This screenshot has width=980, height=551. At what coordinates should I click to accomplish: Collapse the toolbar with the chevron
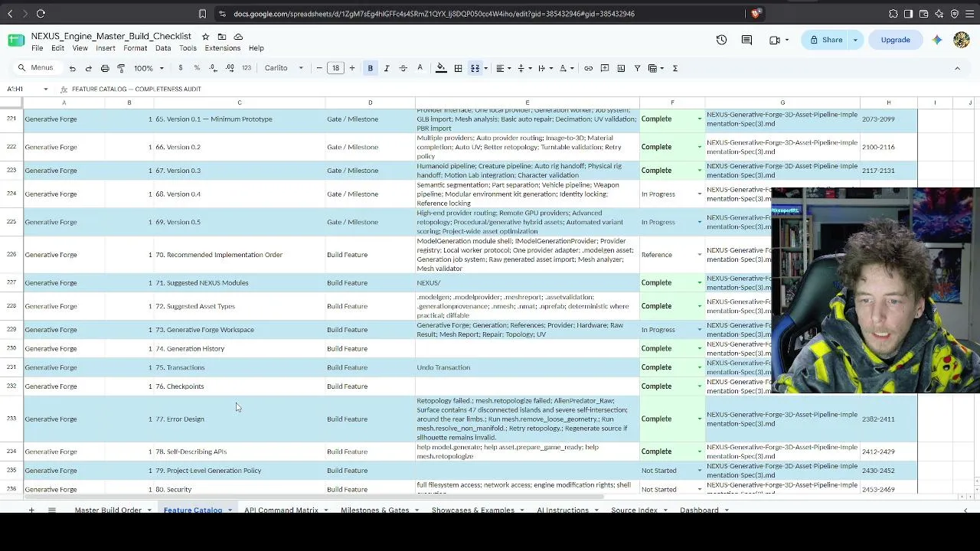click(x=957, y=68)
